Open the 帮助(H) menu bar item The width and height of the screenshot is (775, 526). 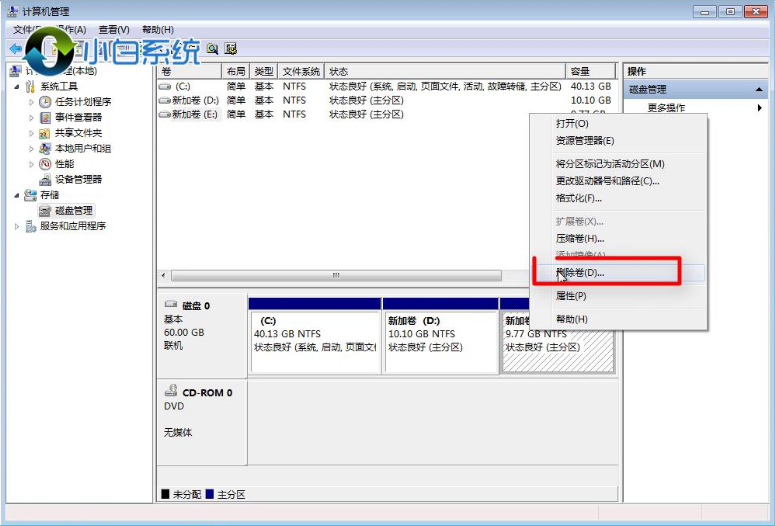158,30
